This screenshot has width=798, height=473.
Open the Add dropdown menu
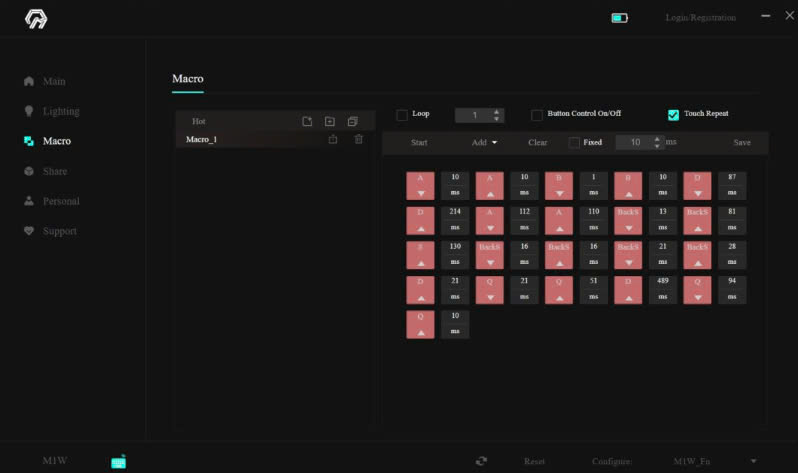[x=484, y=142]
